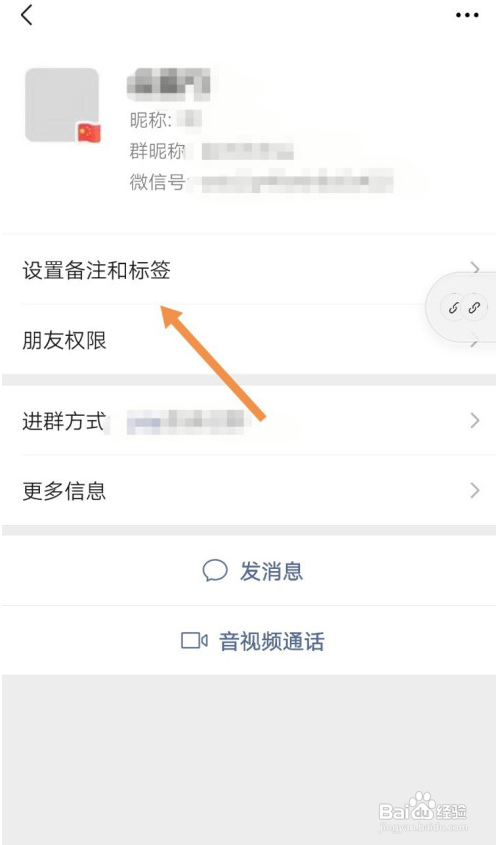
Task: Open 朋友权限 settings
Action: click(x=248, y=340)
